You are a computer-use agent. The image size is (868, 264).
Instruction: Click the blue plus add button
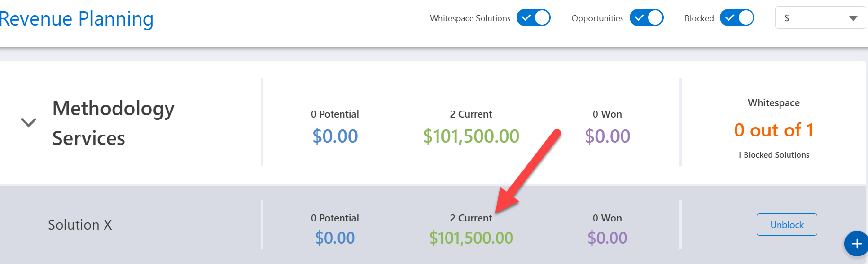point(857,244)
